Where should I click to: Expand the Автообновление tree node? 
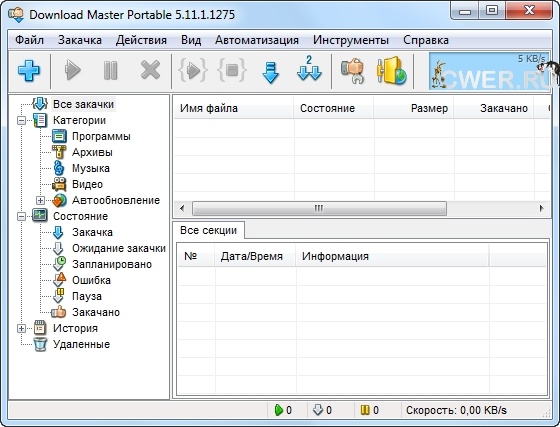pyautogui.click(x=40, y=201)
